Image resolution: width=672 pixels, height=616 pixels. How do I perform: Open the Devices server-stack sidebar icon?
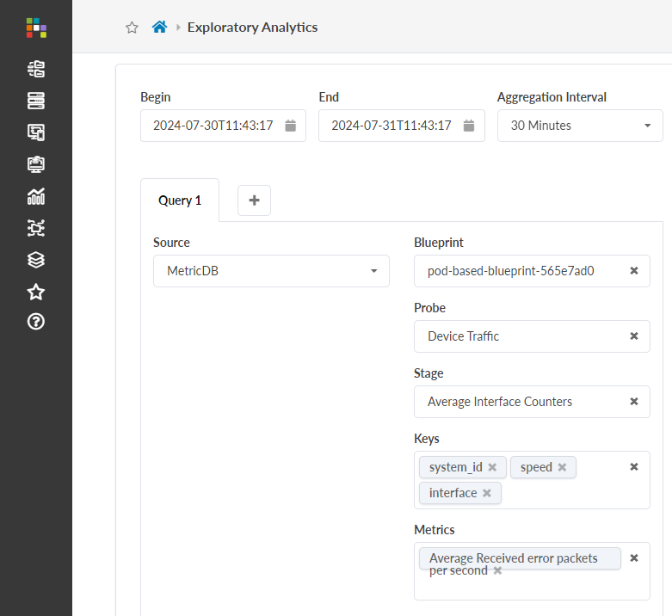tap(36, 102)
